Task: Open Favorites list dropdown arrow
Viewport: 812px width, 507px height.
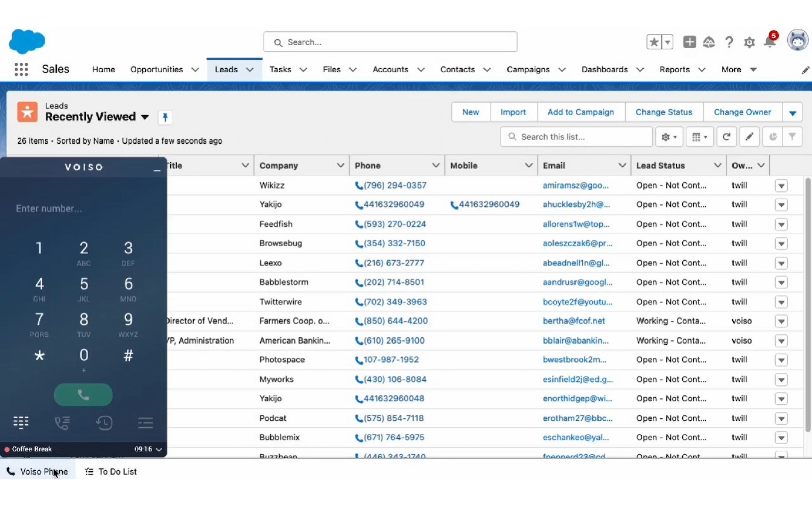Action: (667, 42)
